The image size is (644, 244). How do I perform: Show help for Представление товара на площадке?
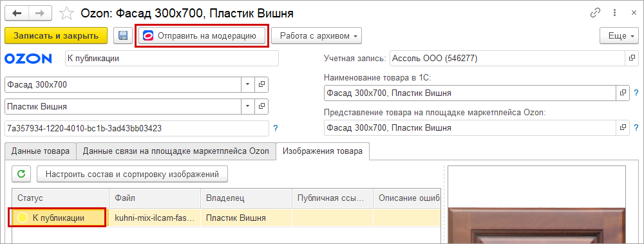636,127
